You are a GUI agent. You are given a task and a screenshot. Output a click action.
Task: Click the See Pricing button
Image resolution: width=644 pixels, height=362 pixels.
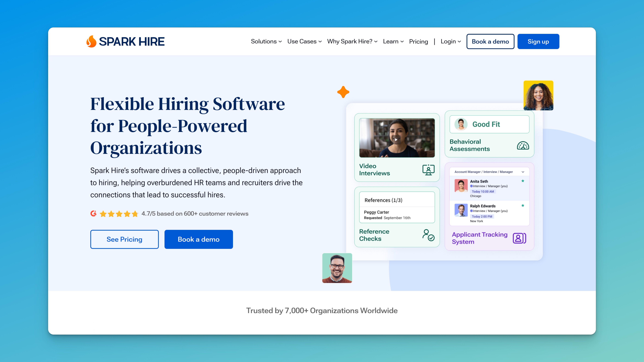124,239
